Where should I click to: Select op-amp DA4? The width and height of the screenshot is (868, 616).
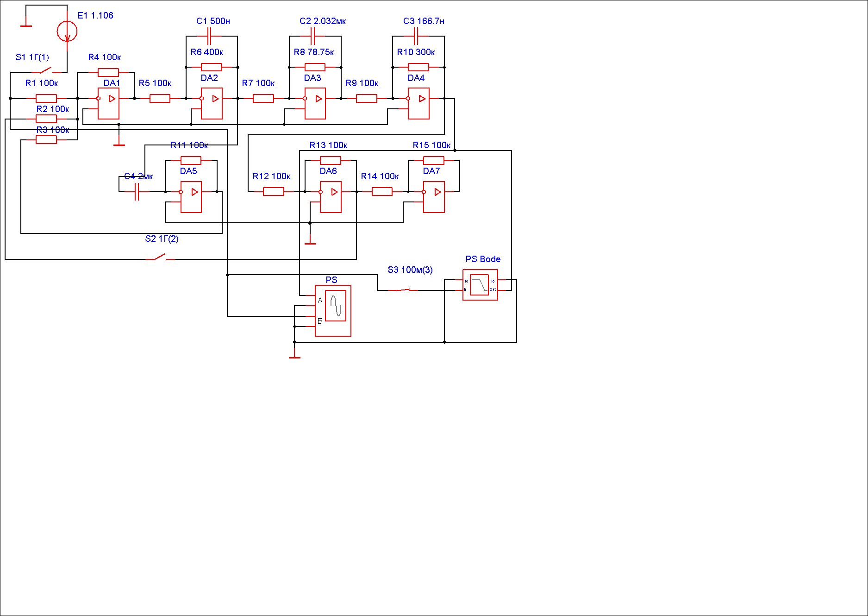point(418,104)
